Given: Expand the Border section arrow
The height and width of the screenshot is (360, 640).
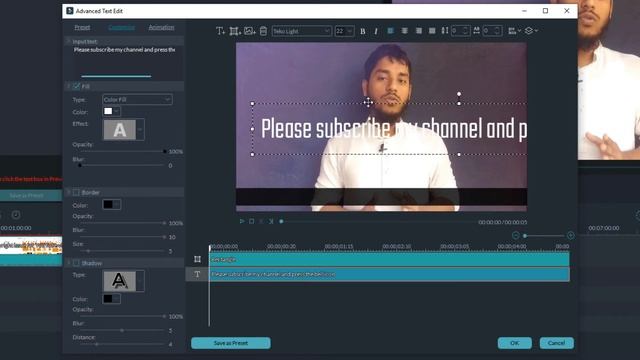Looking at the screenshot, I should [x=69, y=192].
